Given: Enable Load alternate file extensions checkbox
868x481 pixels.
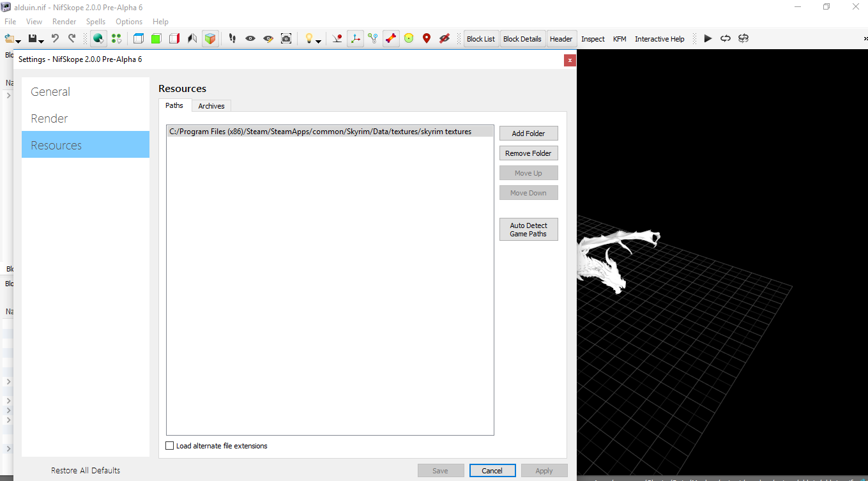Looking at the screenshot, I should point(170,446).
